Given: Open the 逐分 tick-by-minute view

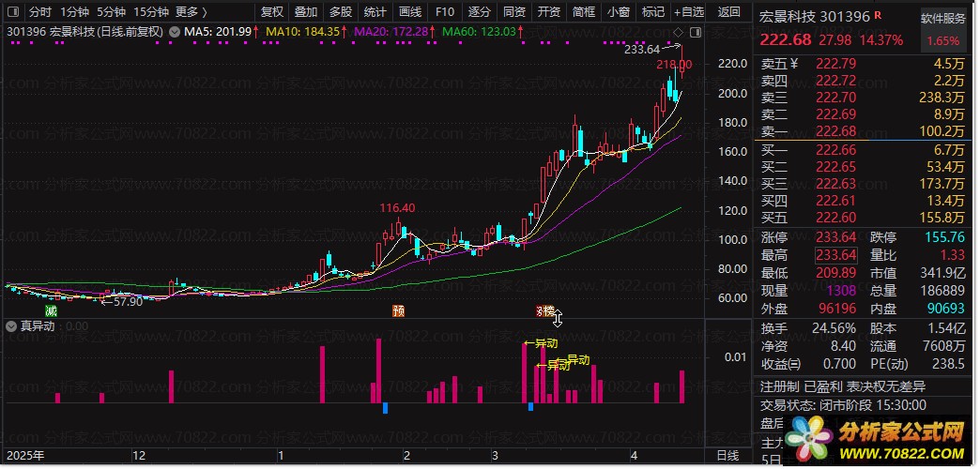Looking at the screenshot, I should [480, 11].
